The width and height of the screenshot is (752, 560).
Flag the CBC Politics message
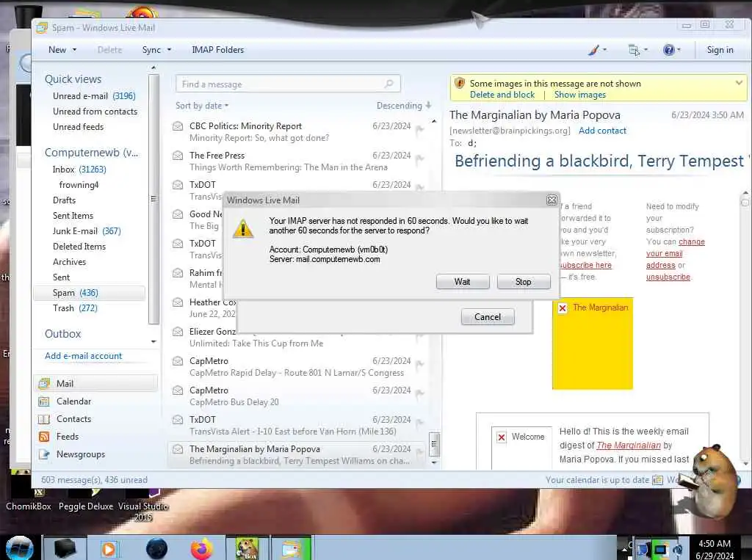pos(419,129)
